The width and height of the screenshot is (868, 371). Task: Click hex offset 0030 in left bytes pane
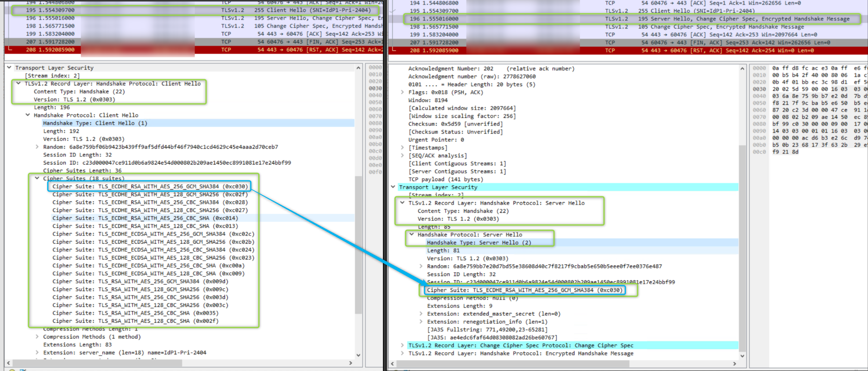pyautogui.click(x=375, y=88)
